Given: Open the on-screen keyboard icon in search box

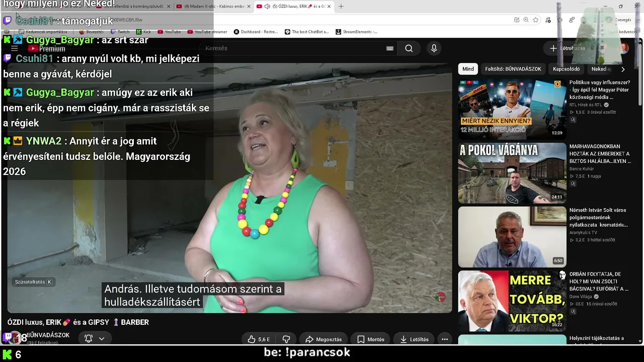Looking at the screenshot, I should tap(389, 48).
